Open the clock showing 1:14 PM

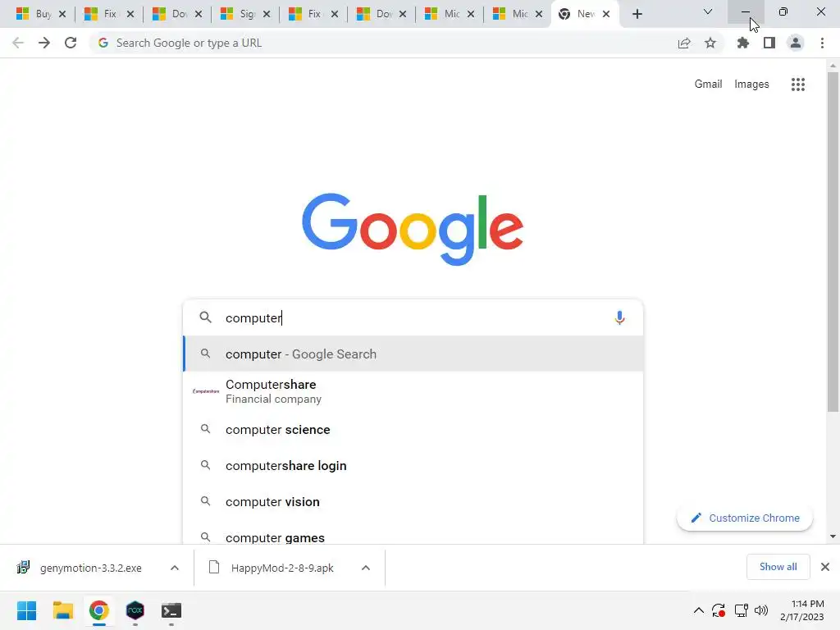(802, 610)
